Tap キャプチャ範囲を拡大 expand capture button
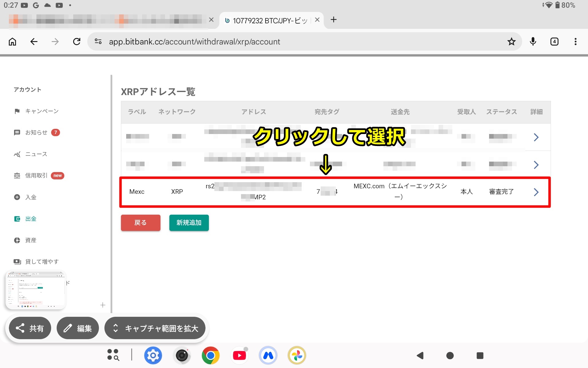Viewport: 588px width, 368px height. [155, 328]
